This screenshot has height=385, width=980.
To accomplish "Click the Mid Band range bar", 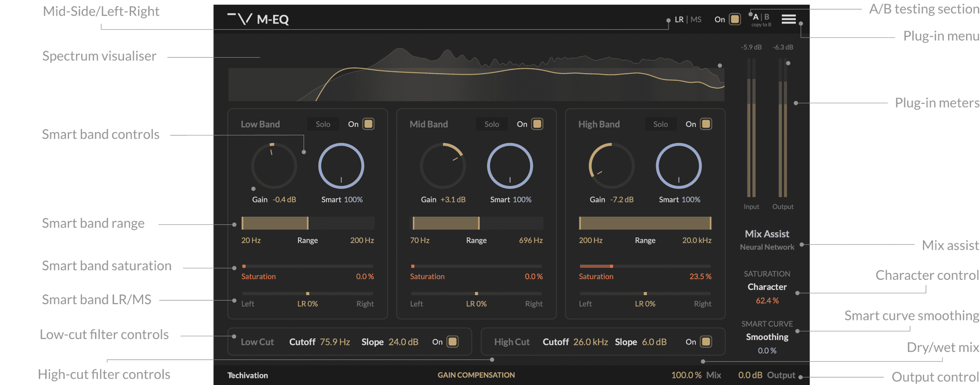I will pos(477,223).
